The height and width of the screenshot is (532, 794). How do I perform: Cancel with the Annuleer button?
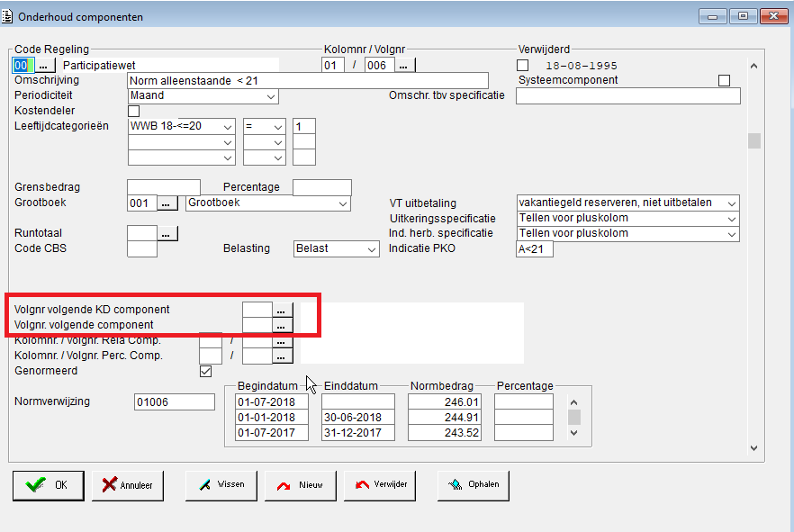click(x=128, y=485)
